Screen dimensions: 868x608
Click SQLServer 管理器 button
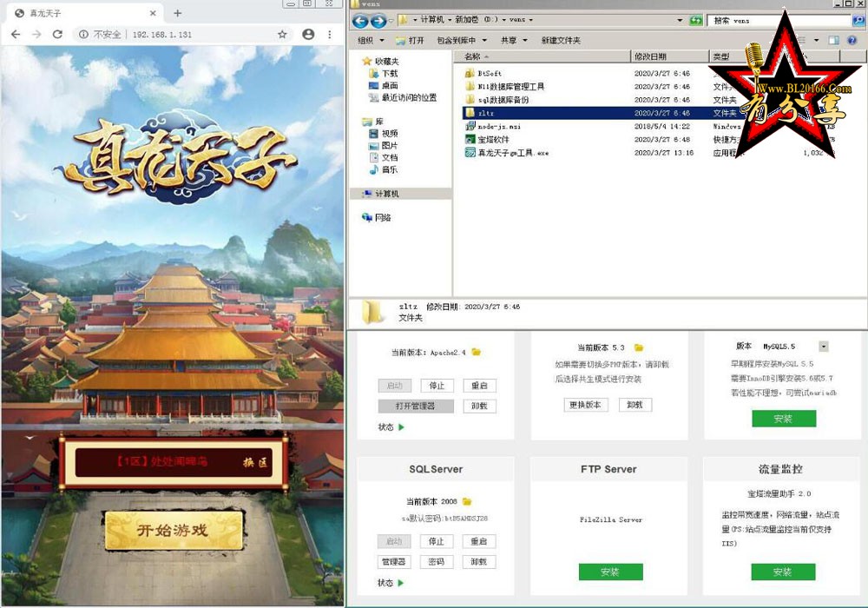[x=393, y=561]
